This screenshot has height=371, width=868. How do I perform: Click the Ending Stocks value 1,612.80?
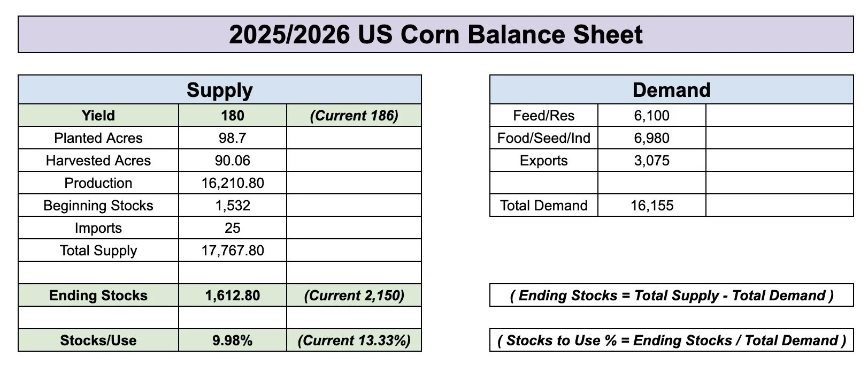[233, 295]
